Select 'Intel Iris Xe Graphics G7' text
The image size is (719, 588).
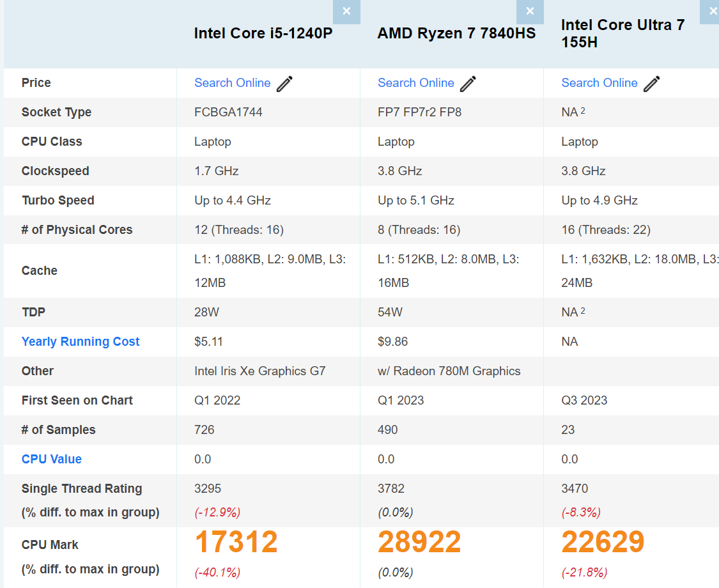click(260, 371)
